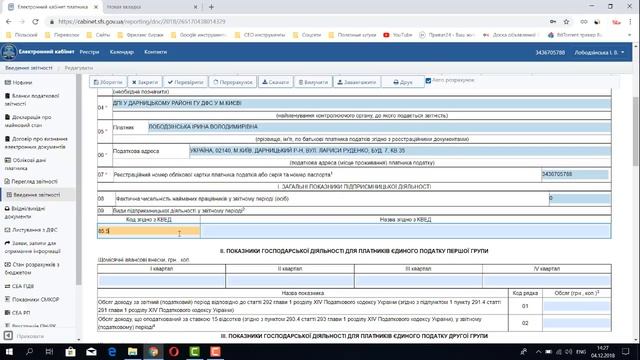
Task: Click the III квартал advance payment field
Action: pyautogui.click(x=418, y=280)
